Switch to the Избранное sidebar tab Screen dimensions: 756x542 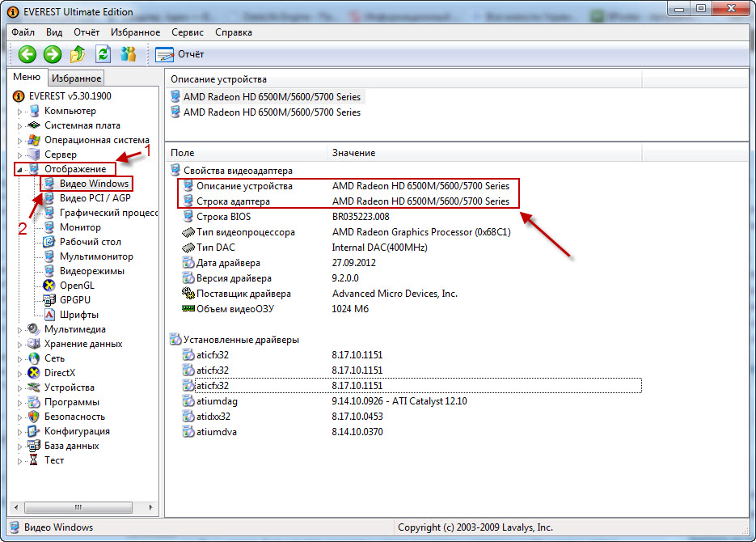tap(76, 78)
